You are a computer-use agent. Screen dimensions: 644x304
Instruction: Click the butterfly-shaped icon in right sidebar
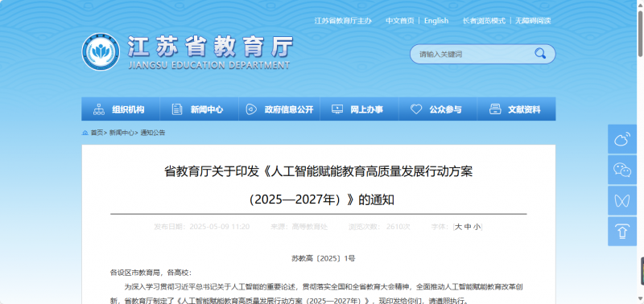[x=622, y=200]
